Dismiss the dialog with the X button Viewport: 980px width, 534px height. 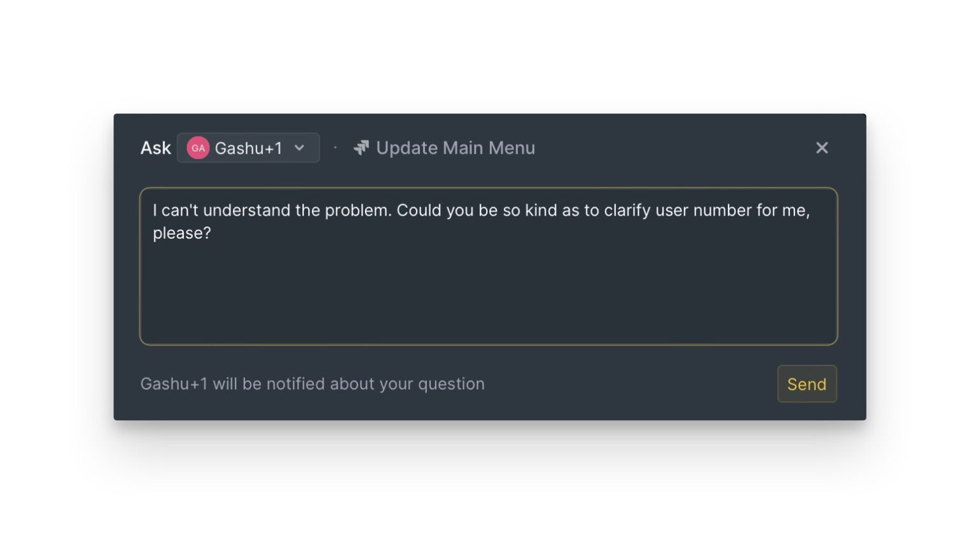point(822,147)
